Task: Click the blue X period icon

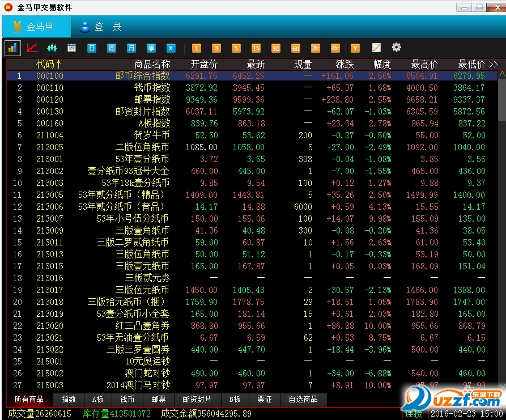Action: (171, 48)
